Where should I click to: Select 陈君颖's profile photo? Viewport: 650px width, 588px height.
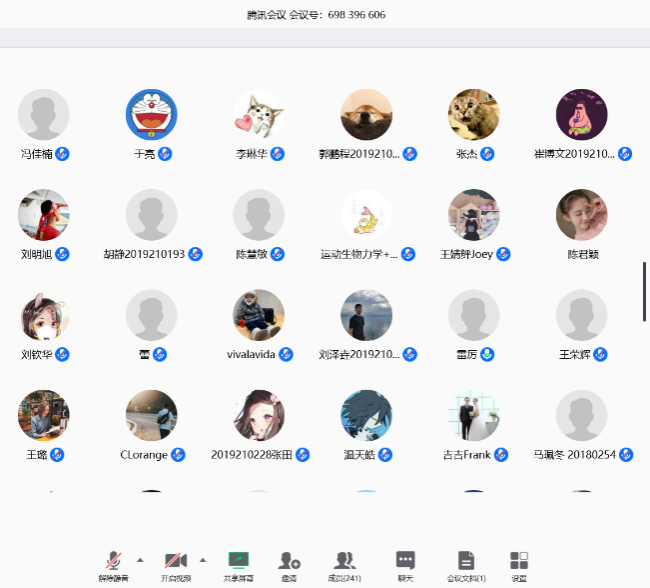pos(581,215)
